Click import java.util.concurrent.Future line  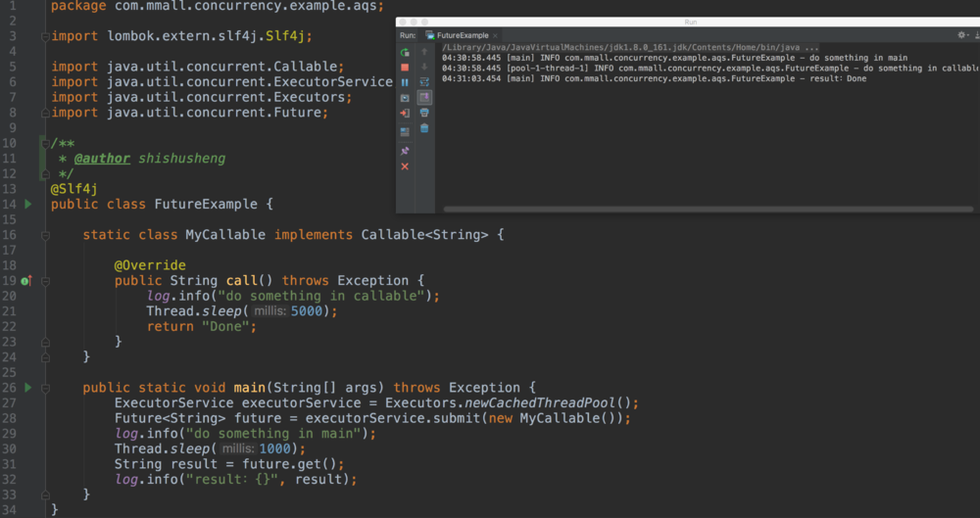189,113
